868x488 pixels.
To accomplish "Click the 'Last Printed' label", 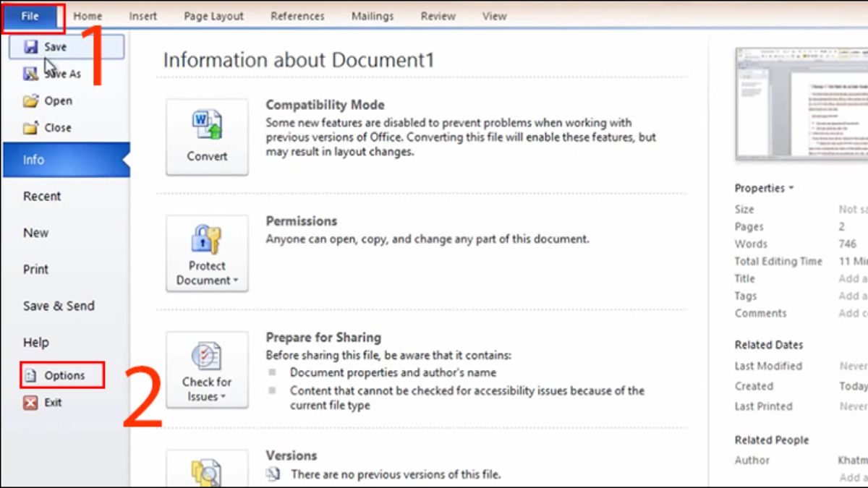I will [x=763, y=407].
